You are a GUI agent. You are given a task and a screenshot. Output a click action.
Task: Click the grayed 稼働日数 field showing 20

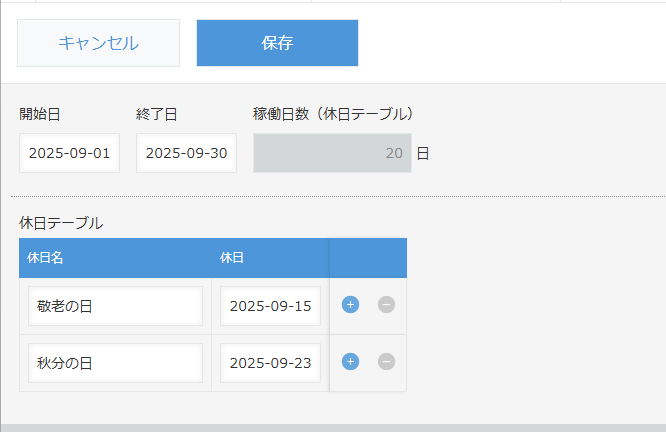[332, 153]
